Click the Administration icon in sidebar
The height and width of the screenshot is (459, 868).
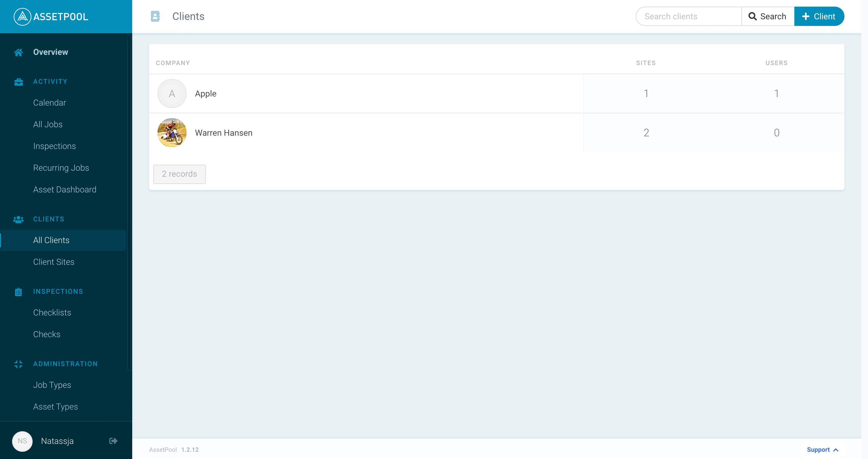point(18,364)
